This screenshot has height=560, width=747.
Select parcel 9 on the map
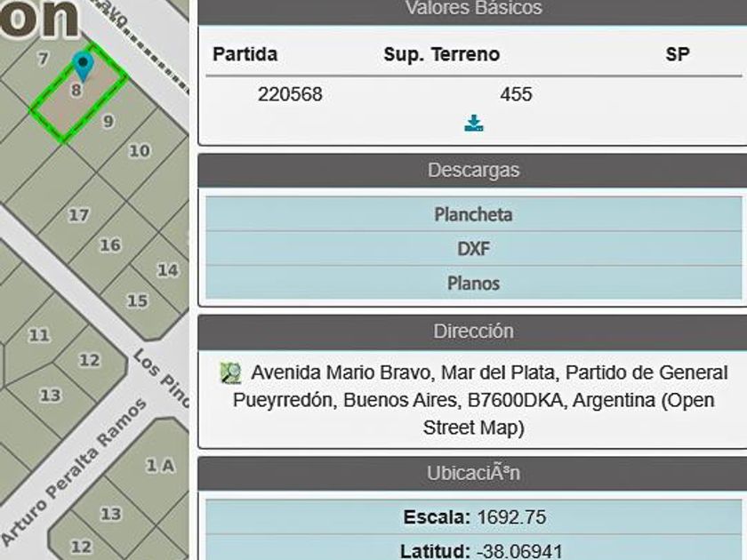[x=108, y=122]
